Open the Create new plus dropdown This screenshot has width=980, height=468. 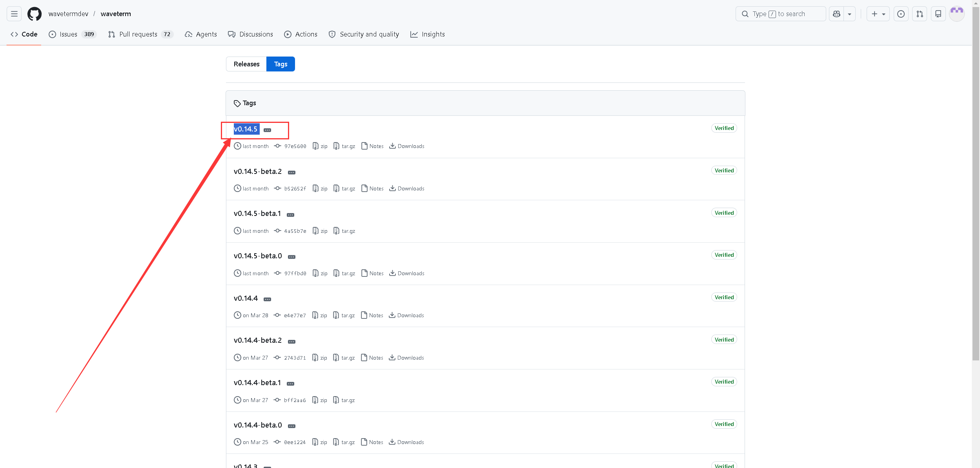tap(878, 14)
